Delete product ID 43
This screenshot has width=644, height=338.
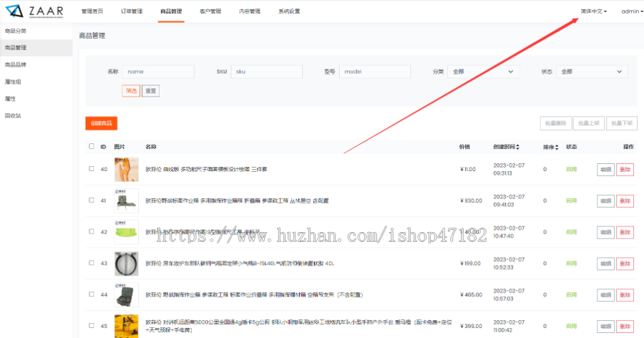coord(625,264)
